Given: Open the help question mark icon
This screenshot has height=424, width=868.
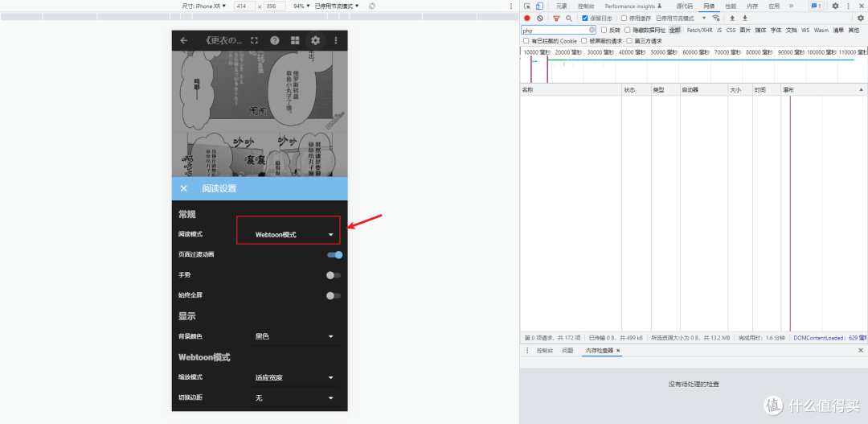Looking at the screenshot, I should 275,40.
